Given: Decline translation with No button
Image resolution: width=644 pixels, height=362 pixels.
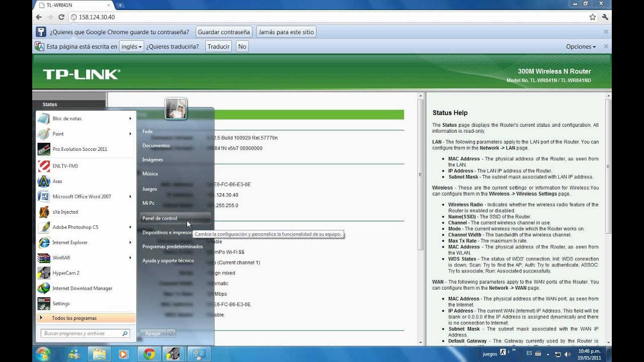Looking at the screenshot, I should [242, 47].
